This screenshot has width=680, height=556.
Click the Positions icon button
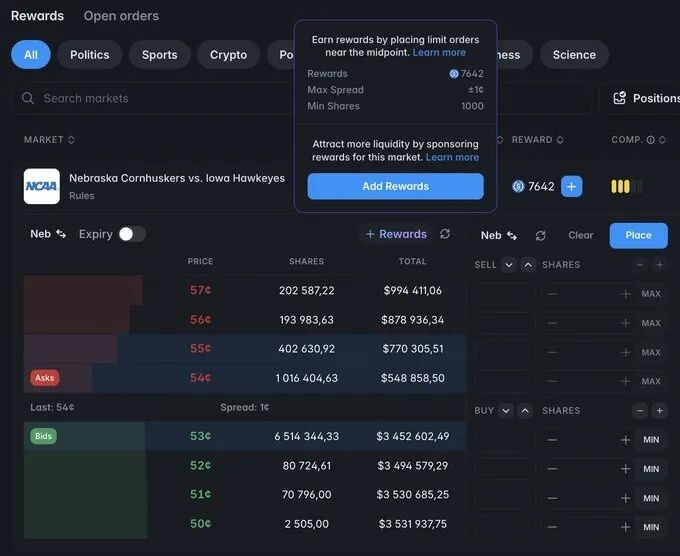click(620, 98)
